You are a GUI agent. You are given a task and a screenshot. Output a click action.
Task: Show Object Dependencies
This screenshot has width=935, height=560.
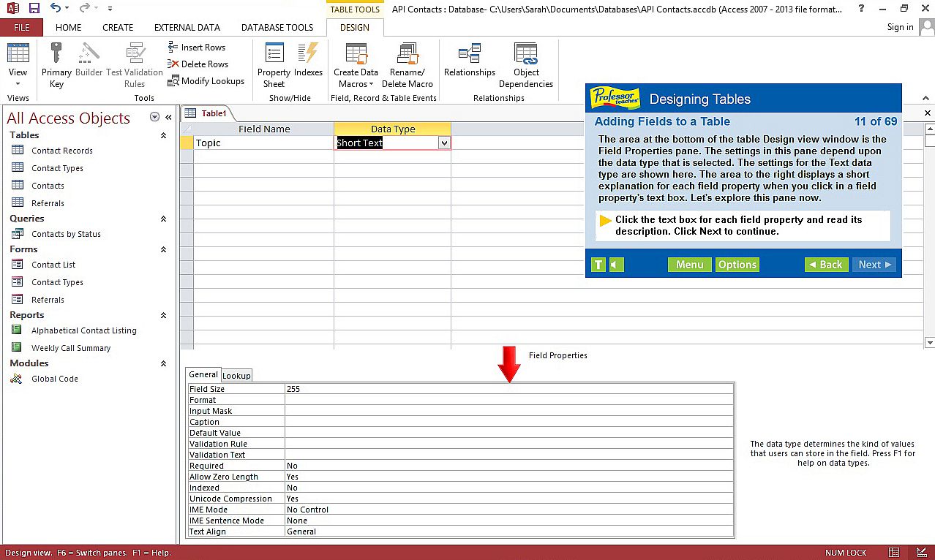point(526,65)
